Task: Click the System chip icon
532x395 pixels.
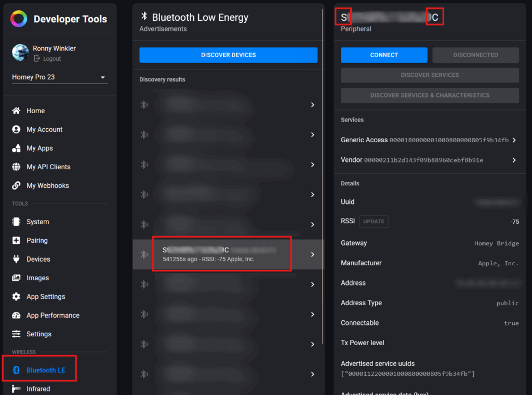Action: pyautogui.click(x=16, y=222)
